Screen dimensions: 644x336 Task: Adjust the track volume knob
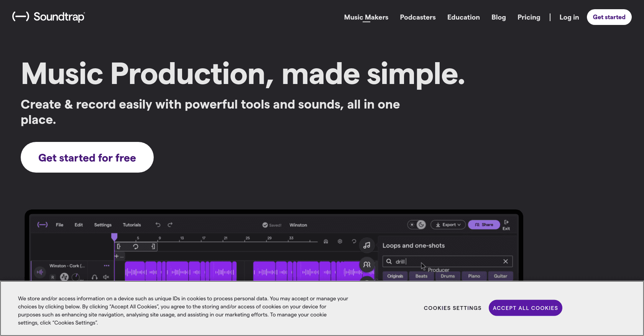pyautogui.click(x=76, y=277)
